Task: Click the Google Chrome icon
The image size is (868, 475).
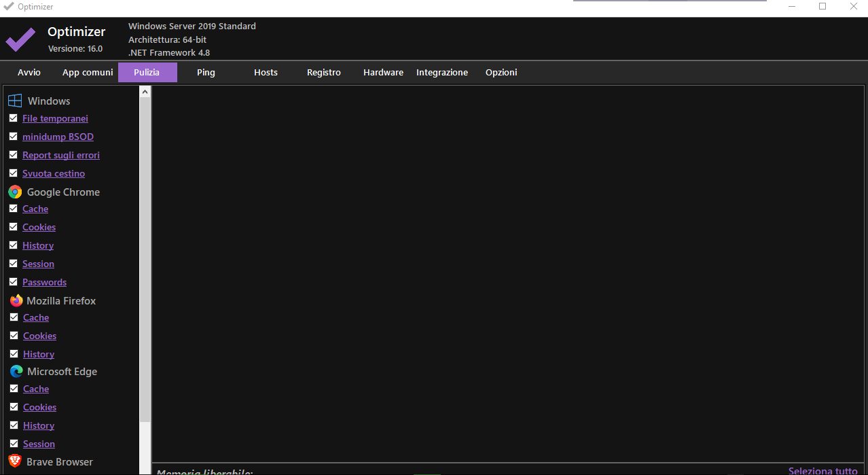Action: pos(15,192)
